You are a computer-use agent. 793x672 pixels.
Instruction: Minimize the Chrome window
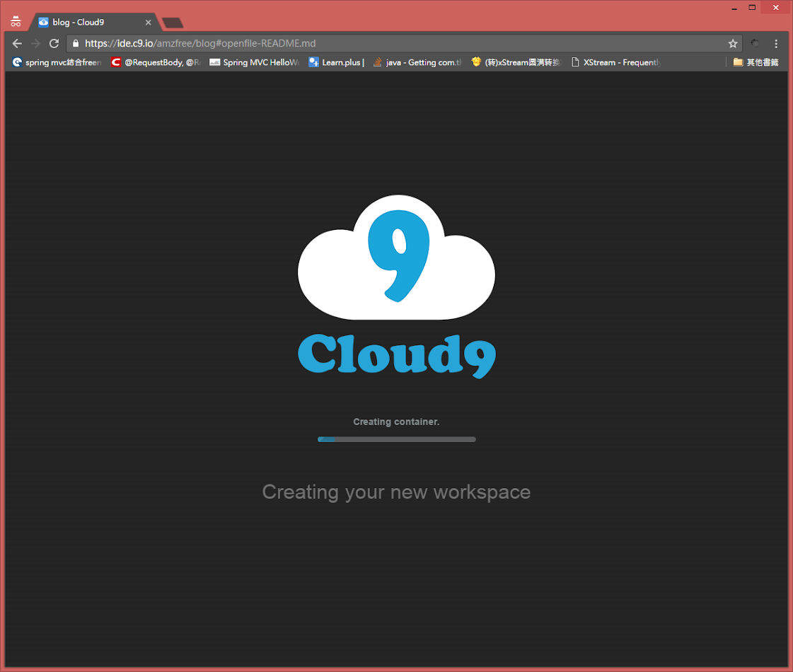[734, 8]
